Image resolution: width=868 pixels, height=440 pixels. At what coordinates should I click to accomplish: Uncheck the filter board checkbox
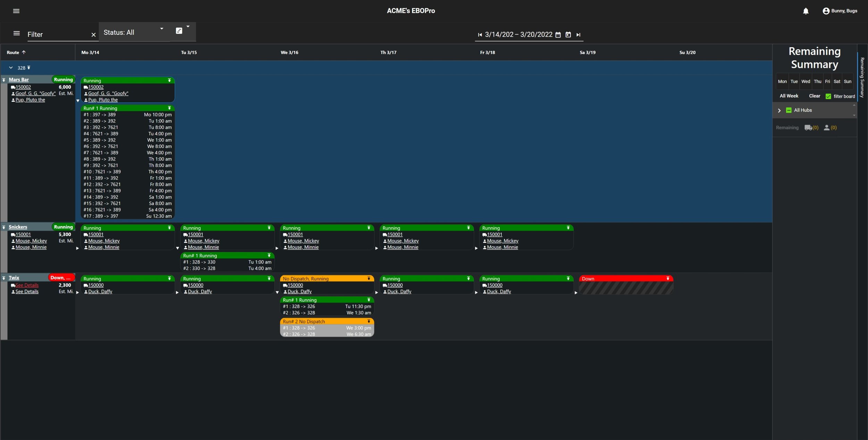[x=828, y=96]
